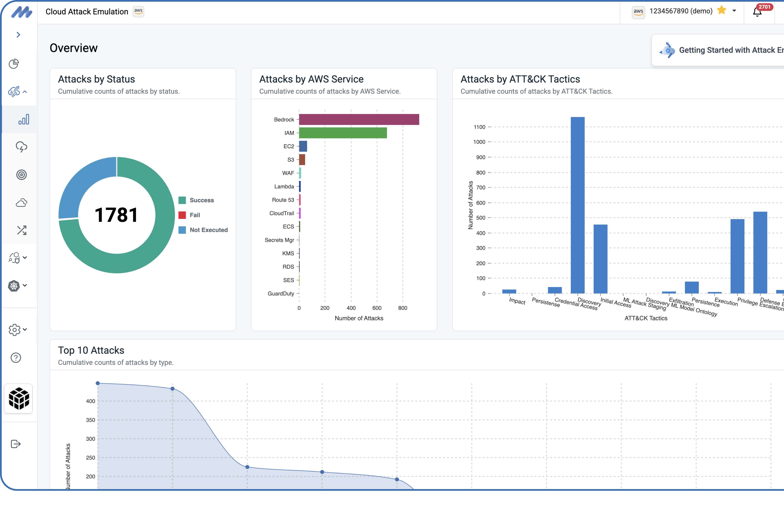Open the cloud lightning attacks icon

coord(21,147)
